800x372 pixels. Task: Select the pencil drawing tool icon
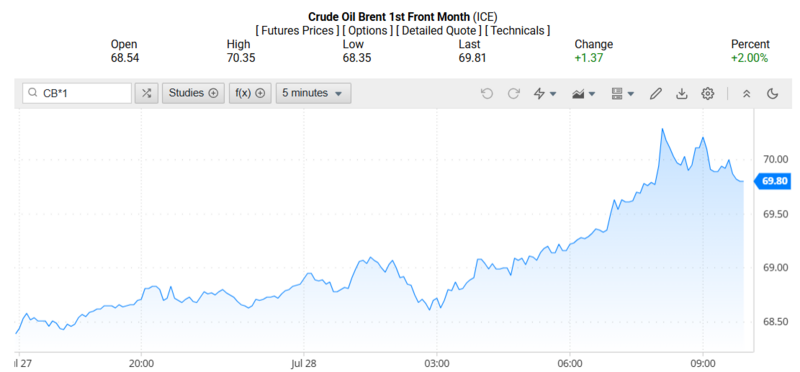tap(656, 93)
